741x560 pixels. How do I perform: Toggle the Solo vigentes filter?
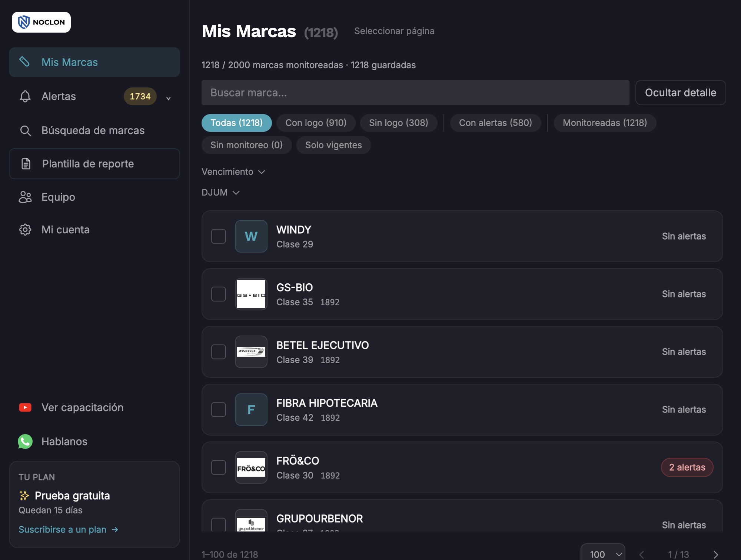tap(333, 145)
